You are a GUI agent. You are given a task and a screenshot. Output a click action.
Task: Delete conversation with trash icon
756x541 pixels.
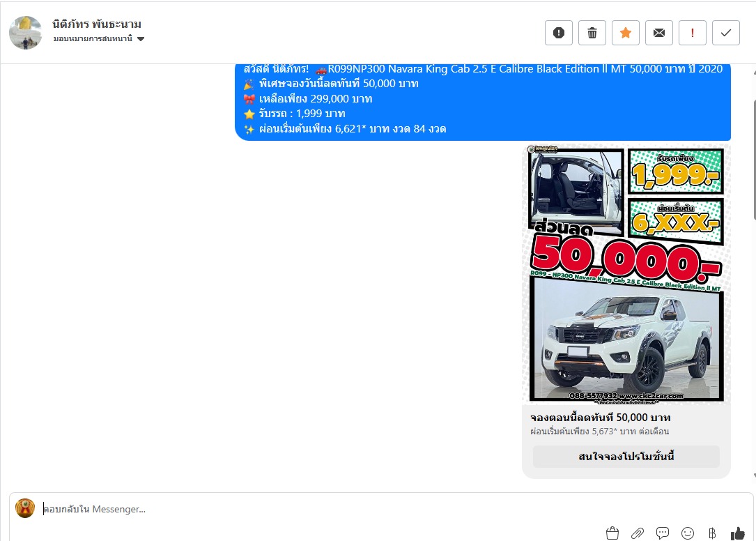point(592,33)
